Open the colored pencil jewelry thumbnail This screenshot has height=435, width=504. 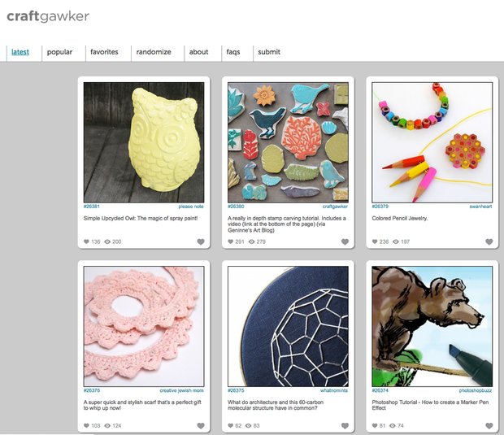click(432, 142)
